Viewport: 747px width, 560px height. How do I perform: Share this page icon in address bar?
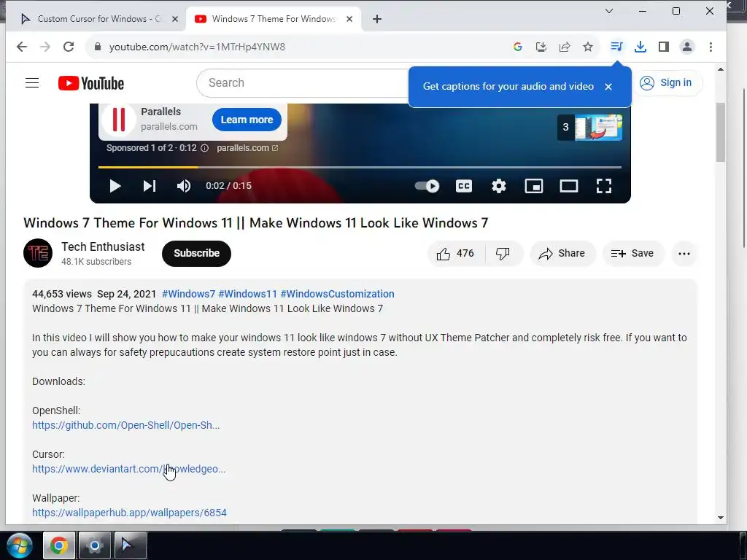pos(565,47)
